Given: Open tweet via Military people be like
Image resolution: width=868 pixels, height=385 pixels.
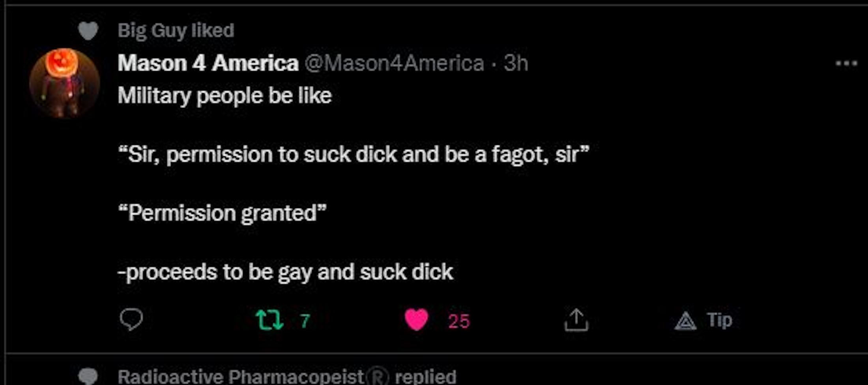Looking at the screenshot, I should [x=225, y=96].
